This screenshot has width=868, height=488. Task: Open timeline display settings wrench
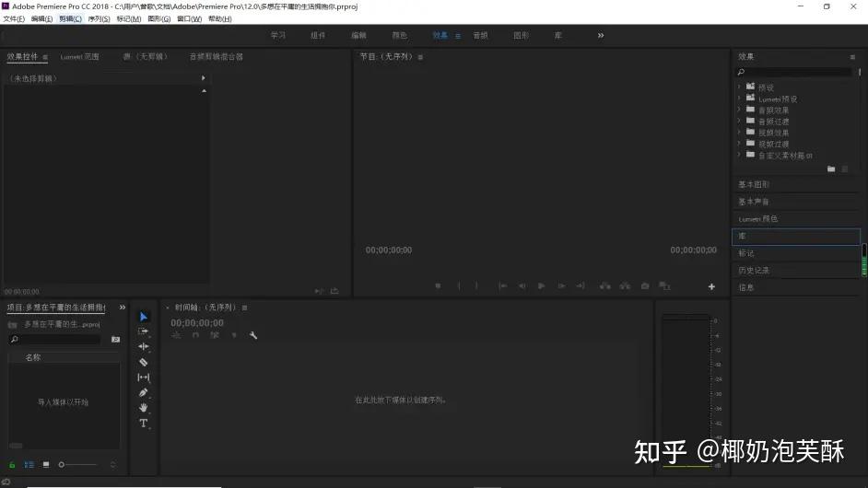click(253, 335)
